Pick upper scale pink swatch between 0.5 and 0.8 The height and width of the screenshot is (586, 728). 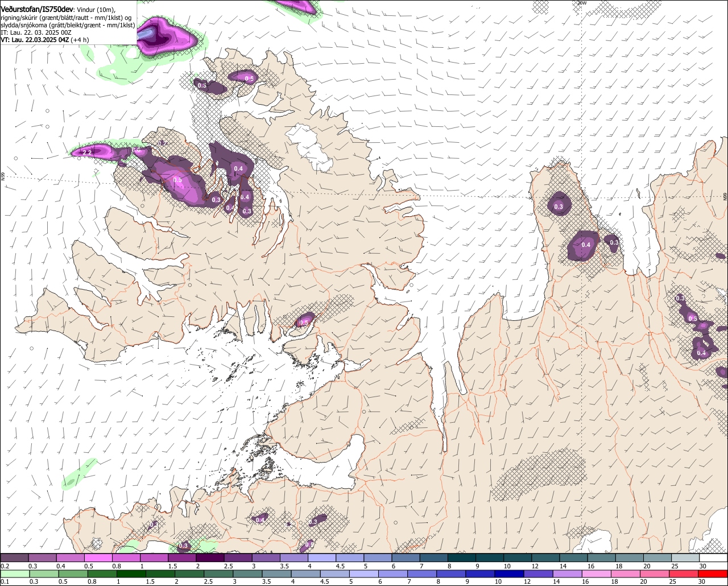tap(98, 558)
